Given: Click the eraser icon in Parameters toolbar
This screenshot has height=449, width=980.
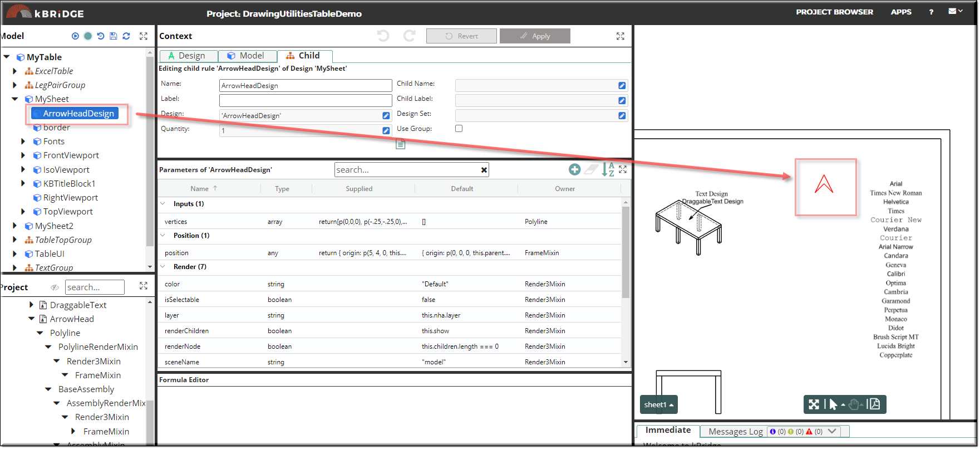Looking at the screenshot, I should tap(591, 170).
